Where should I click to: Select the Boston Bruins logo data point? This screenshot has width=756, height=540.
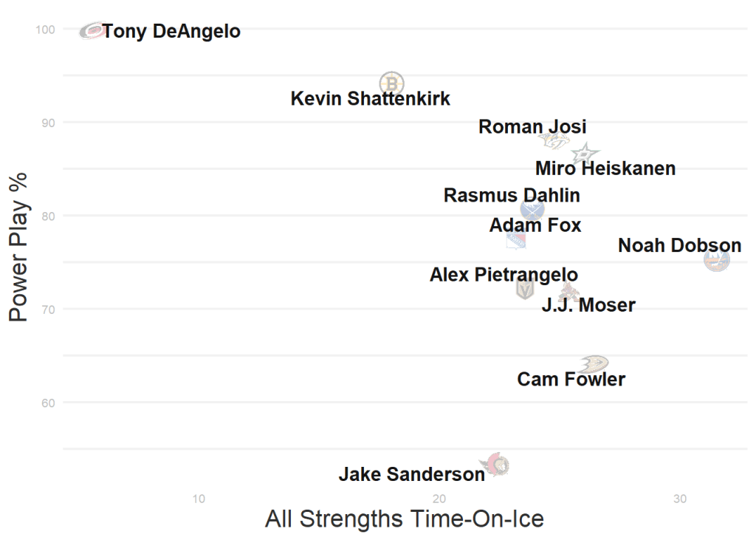point(392,83)
